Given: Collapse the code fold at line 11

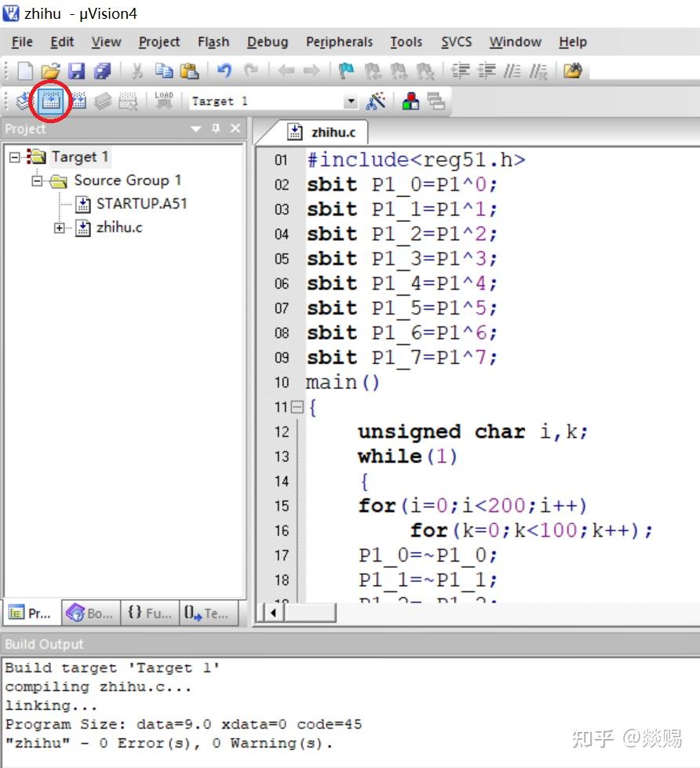Looking at the screenshot, I should point(297,407).
